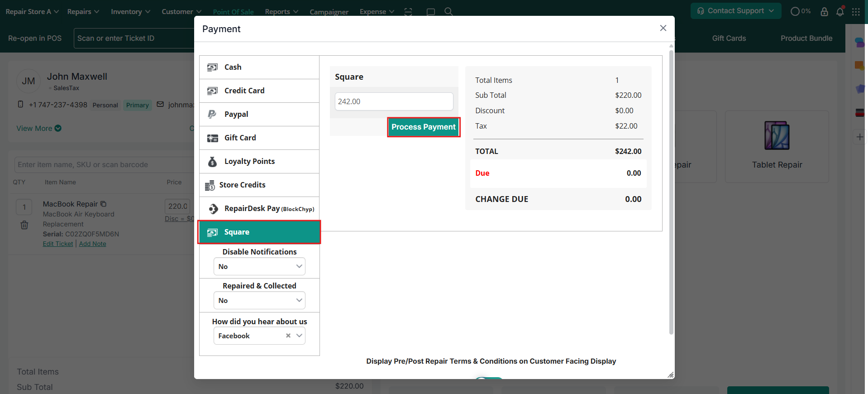Image resolution: width=868 pixels, height=394 pixels.
Task: Open the Expense menu
Action: point(377,11)
